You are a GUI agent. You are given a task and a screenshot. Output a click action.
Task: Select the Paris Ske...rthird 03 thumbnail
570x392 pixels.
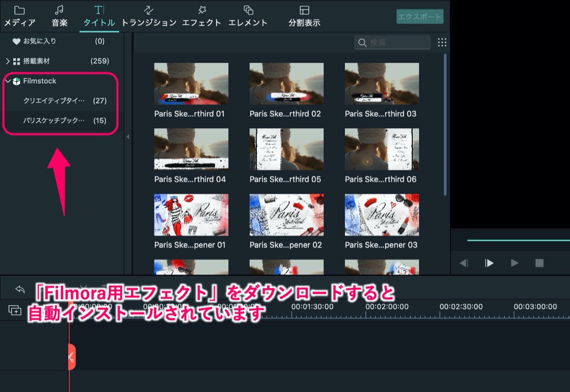click(382, 84)
